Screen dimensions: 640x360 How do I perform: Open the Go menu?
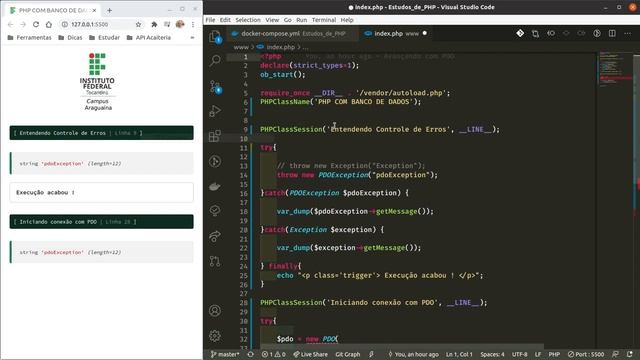288,20
